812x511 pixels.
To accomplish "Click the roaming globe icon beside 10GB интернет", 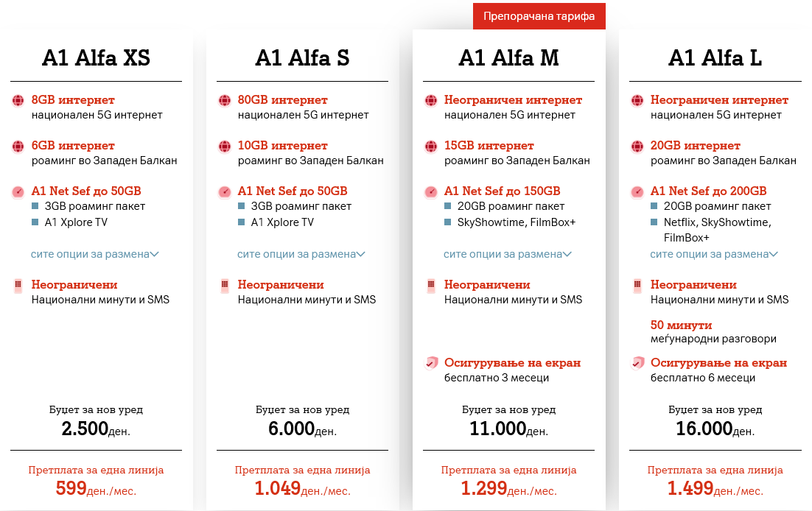I will coord(225,147).
